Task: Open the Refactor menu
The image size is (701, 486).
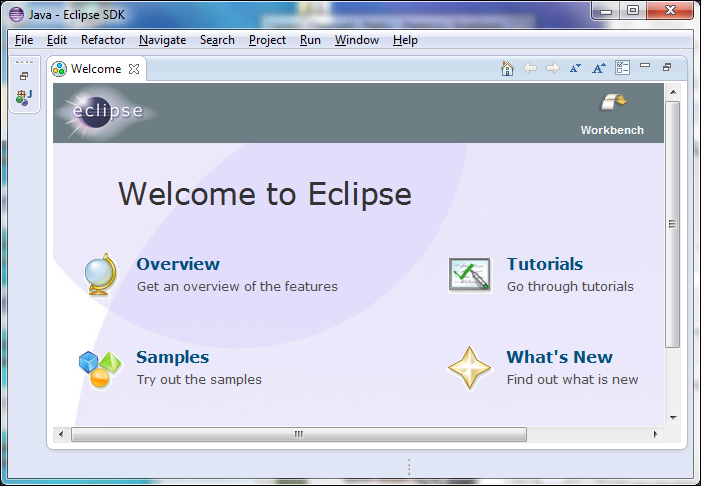Action: tap(103, 40)
